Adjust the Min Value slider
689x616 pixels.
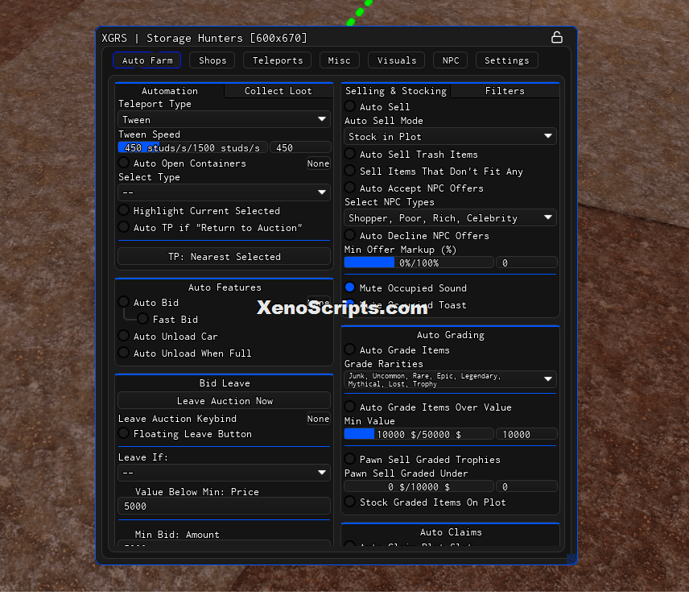click(x=419, y=434)
